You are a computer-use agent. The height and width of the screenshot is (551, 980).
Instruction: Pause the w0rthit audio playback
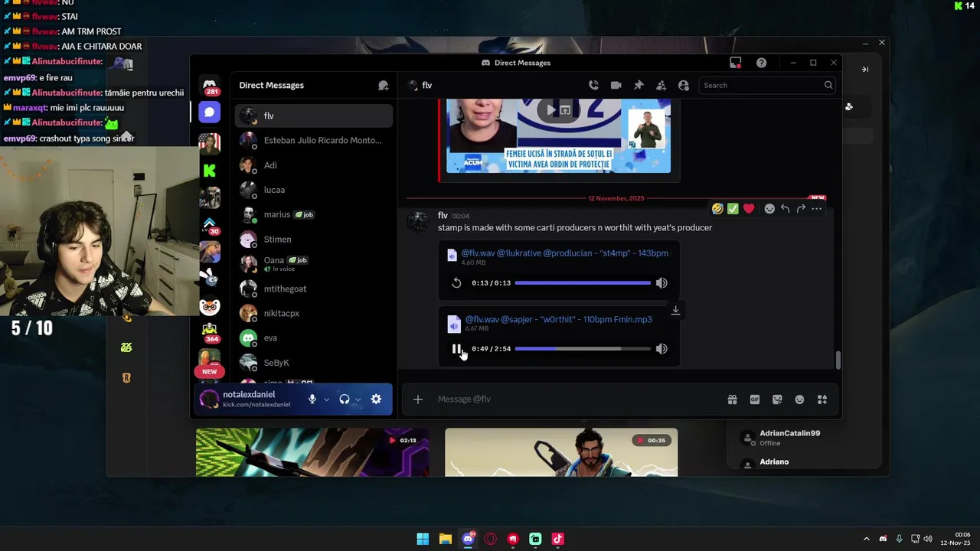456,349
